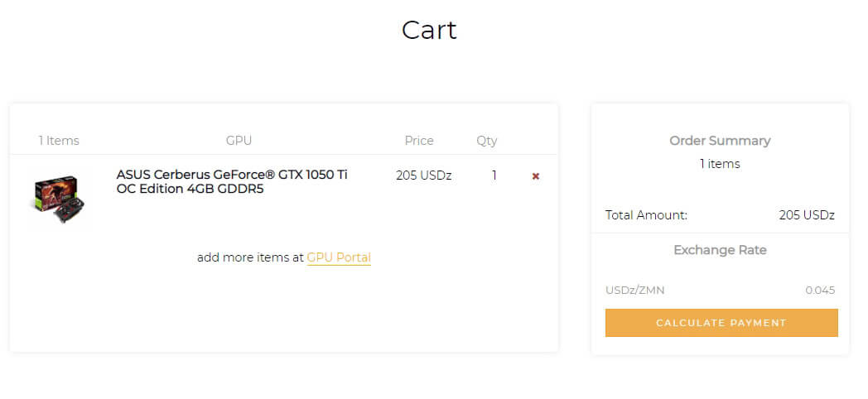Click the Price column header
This screenshot has height=399, width=868.
[x=419, y=141]
